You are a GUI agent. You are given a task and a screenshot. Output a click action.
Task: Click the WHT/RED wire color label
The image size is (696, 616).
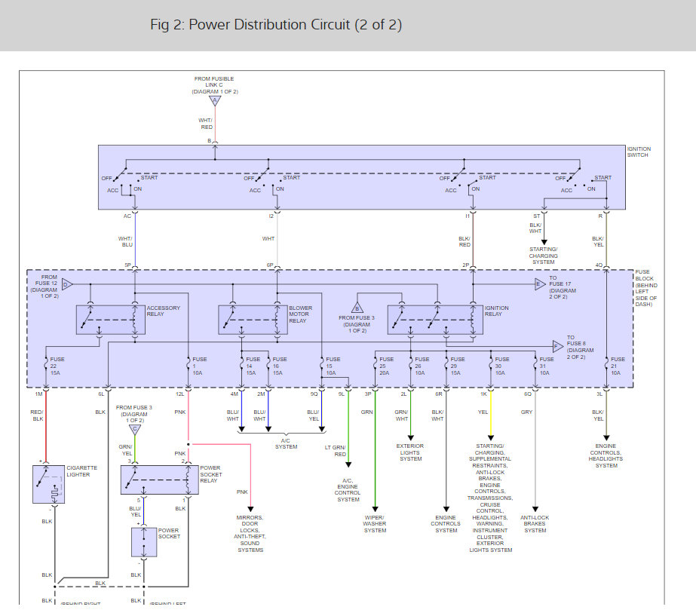tap(206, 124)
